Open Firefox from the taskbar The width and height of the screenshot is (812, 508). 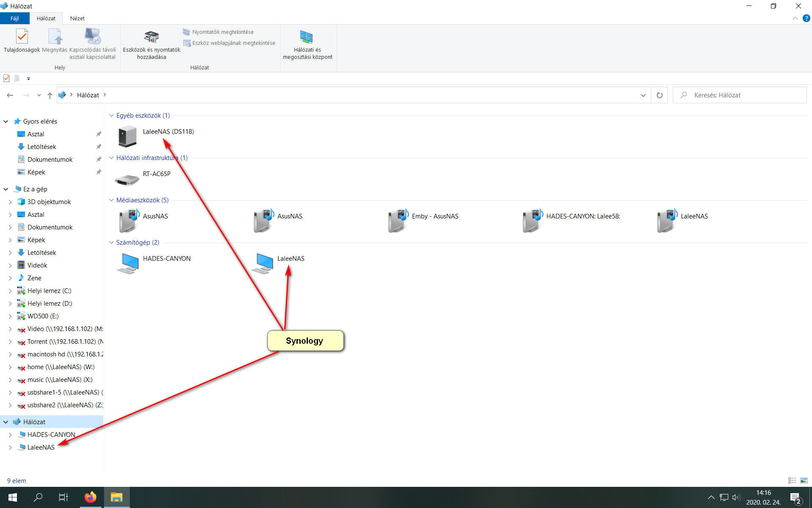pos(90,497)
